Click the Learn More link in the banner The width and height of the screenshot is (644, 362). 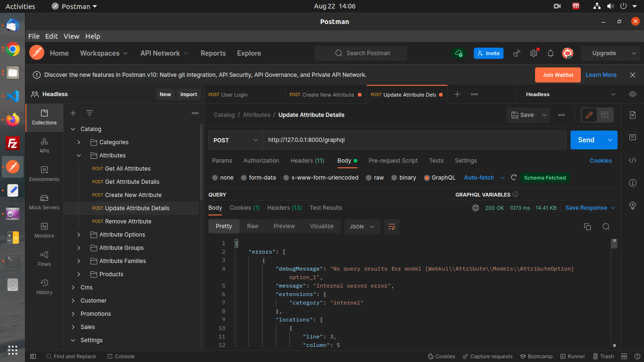pos(601,74)
